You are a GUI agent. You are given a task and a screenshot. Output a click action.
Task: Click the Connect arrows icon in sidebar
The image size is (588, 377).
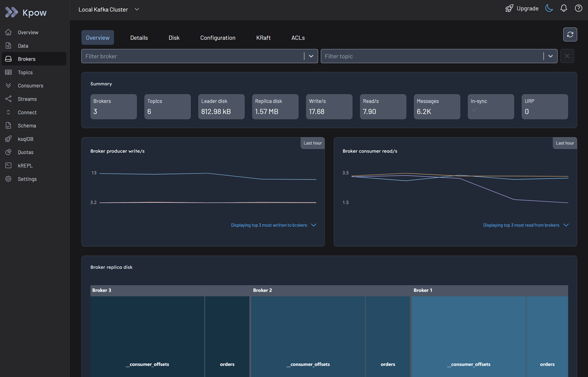click(x=8, y=112)
